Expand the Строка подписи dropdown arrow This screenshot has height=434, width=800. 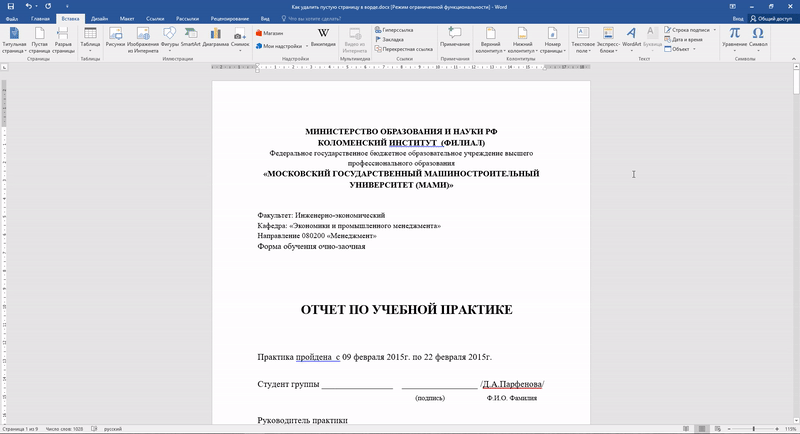pos(714,30)
